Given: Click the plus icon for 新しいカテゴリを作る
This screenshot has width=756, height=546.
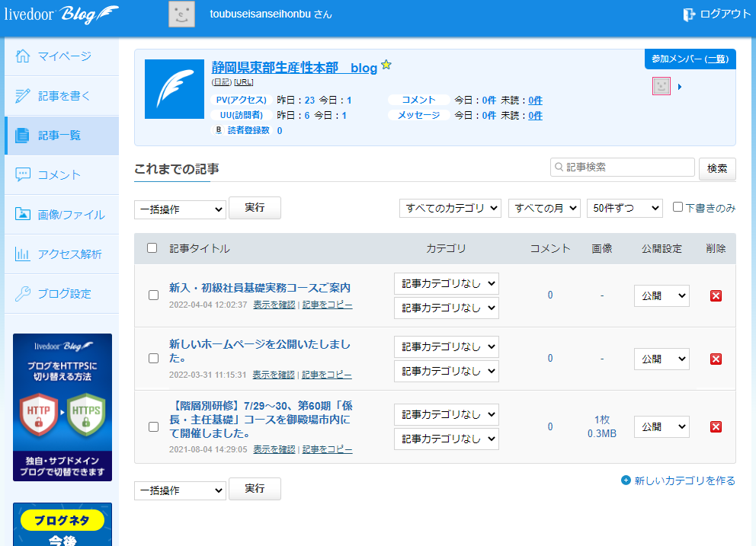Looking at the screenshot, I should click(626, 481).
